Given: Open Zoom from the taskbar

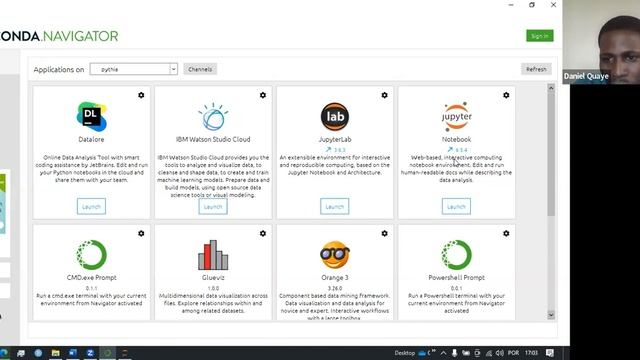Looking at the screenshot, I should pos(90,353).
